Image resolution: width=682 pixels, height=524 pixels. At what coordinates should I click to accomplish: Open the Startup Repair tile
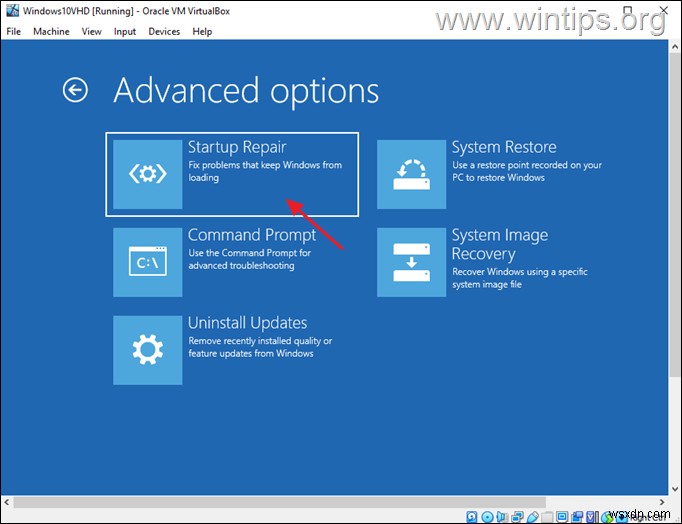pyautogui.click(x=232, y=174)
